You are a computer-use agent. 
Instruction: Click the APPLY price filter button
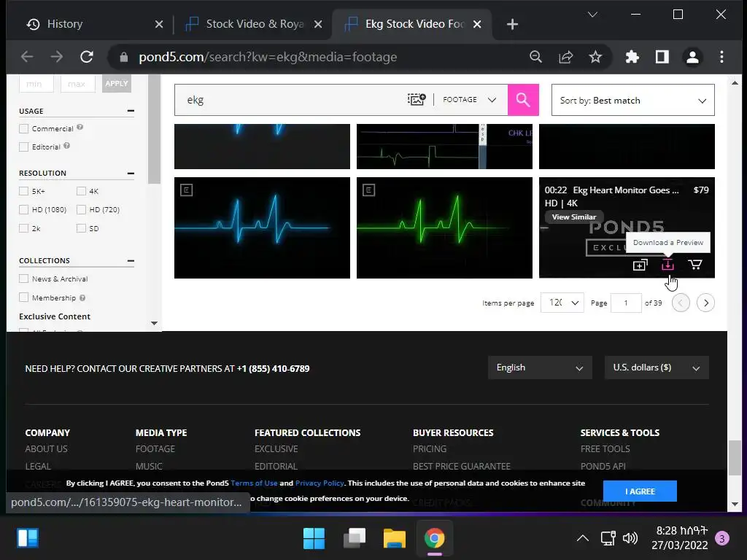(x=116, y=83)
